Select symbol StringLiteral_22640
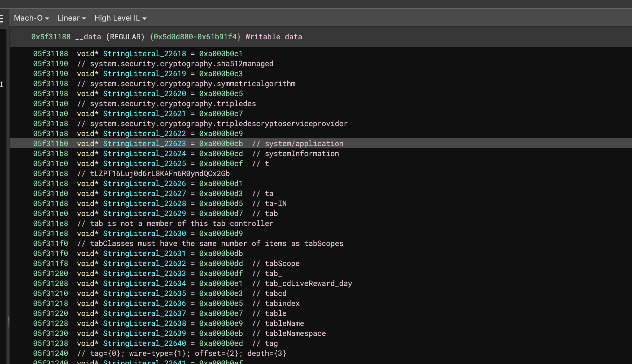The height and width of the screenshot is (364, 632). point(145,343)
